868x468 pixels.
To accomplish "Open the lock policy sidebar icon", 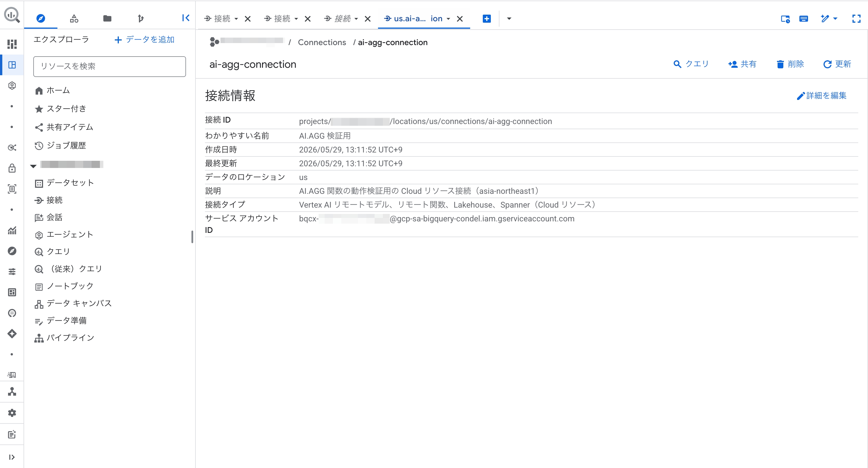I will pos(12,168).
